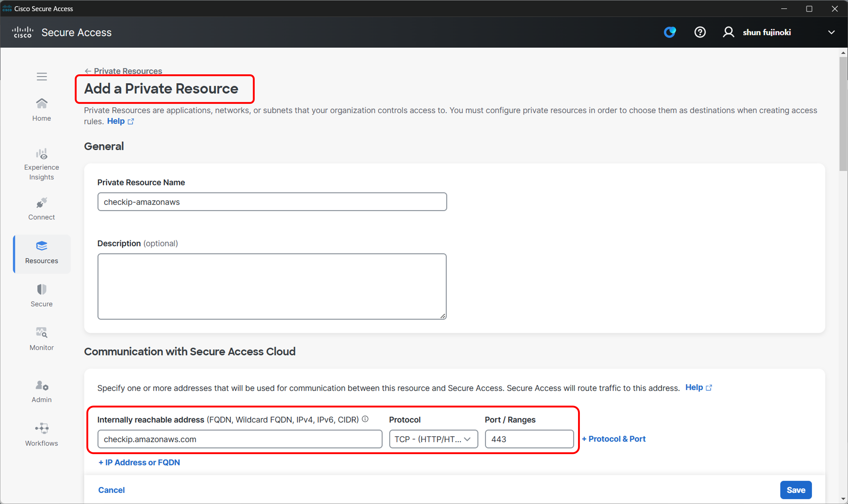Screen dimensions: 848x504
Task: Open the help question mark icon
Action: click(x=700, y=32)
